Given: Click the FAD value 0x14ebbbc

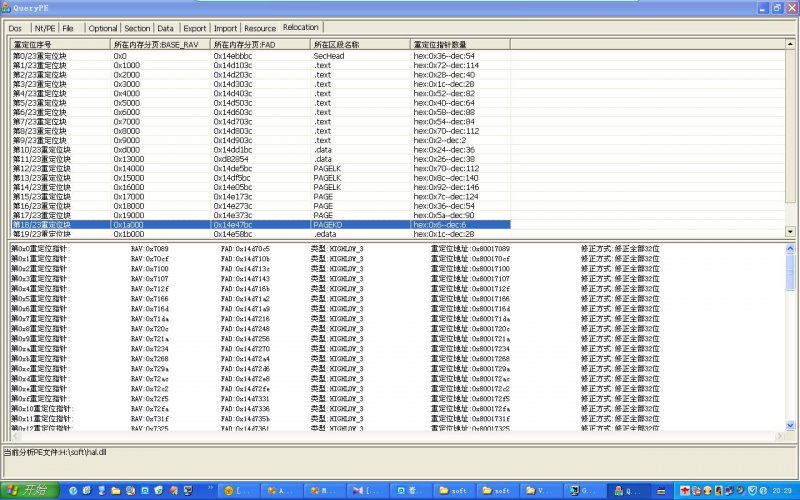Looking at the screenshot, I should tap(233, 56).
